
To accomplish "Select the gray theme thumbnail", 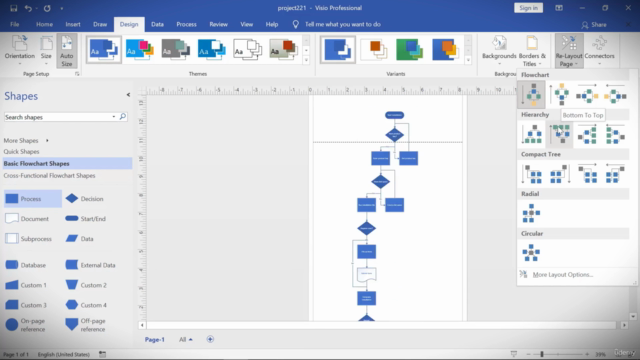I will [x=176, y=49].
